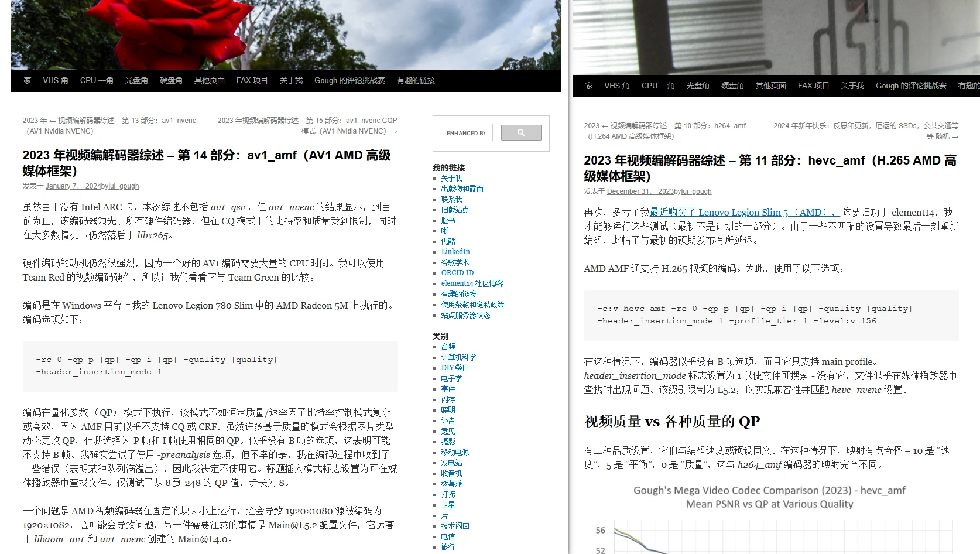This screenshot has width=980, height=554.
Task: Open 发电站 category link
Action: (451, 463)
